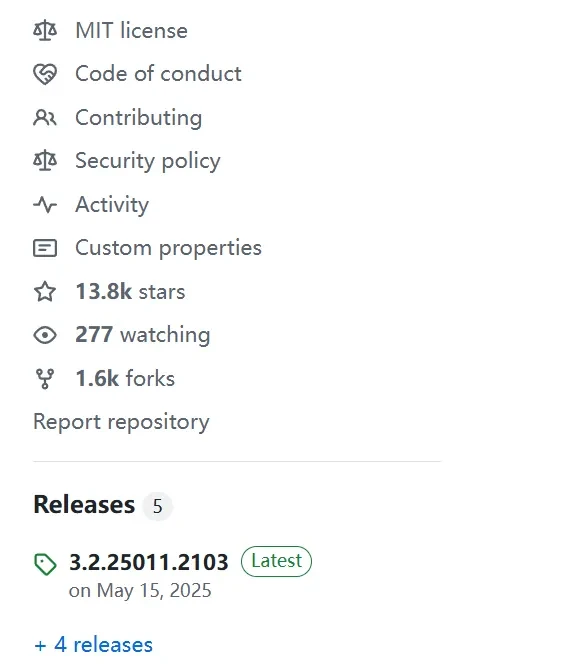Click the scales icon beside MIT license
The width and height of the screenshot is (586, 671).
[45, 31]
